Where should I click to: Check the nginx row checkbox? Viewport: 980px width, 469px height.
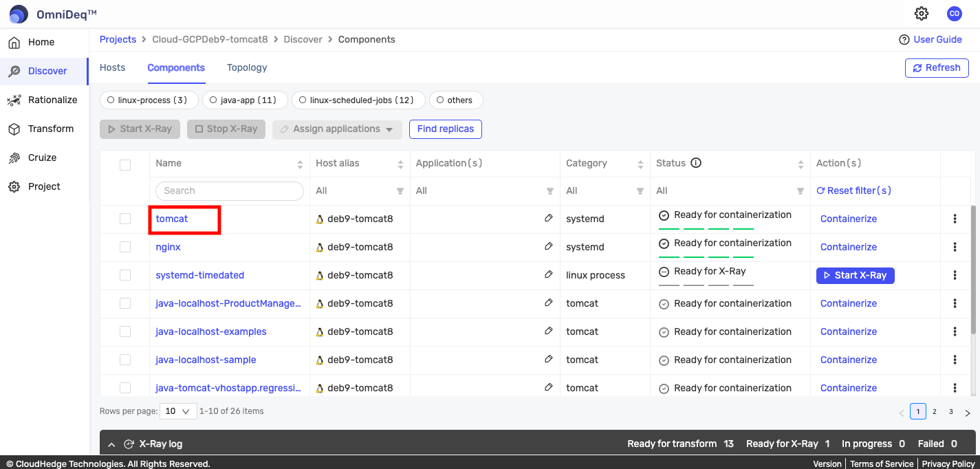click(125, 247)
